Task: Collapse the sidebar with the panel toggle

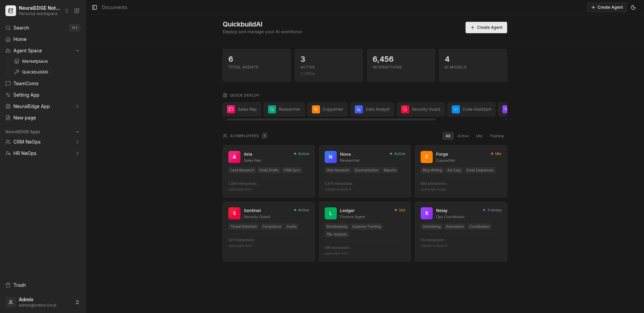Action: tap(94, 7)
